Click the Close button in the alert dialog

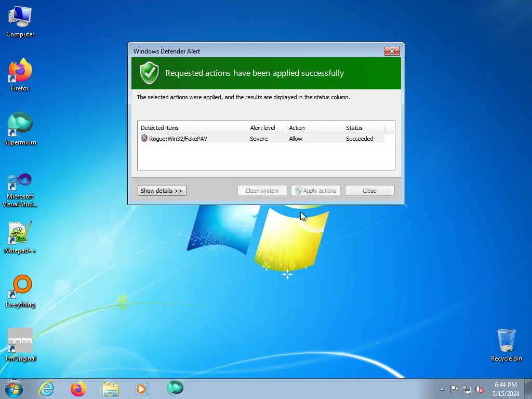pyautogui.click(x=369, y=190)
